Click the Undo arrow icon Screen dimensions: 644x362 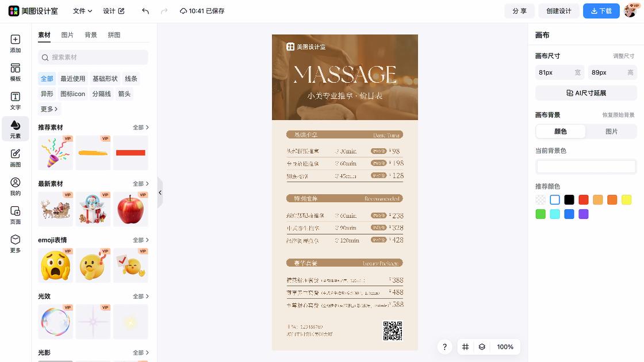[144, 10]
